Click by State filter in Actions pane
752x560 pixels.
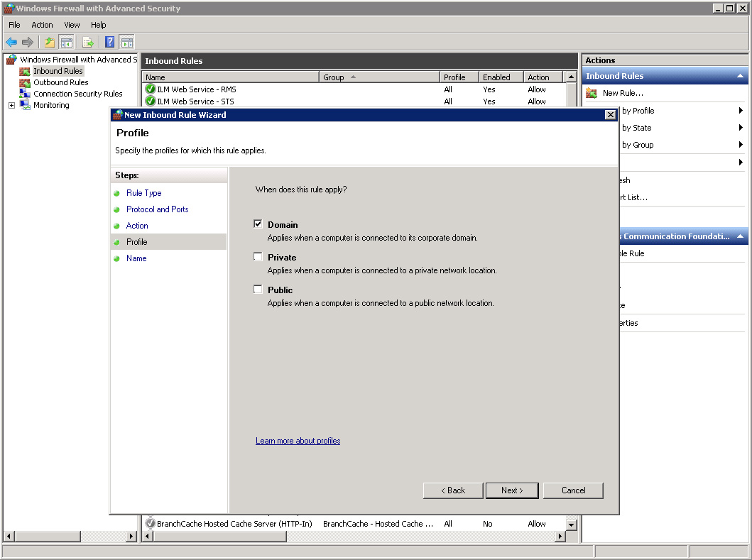636,128
